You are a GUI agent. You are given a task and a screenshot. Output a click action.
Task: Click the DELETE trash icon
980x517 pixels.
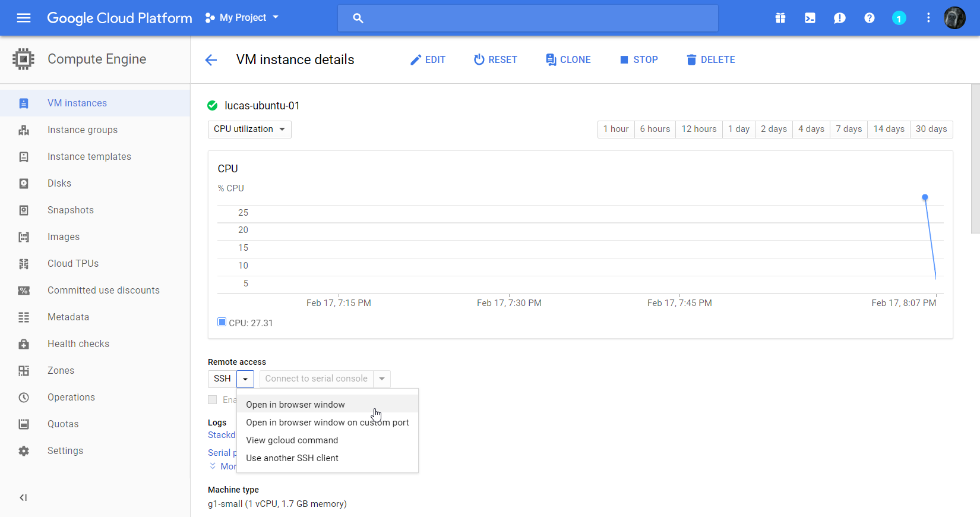(x=691, y=59)
